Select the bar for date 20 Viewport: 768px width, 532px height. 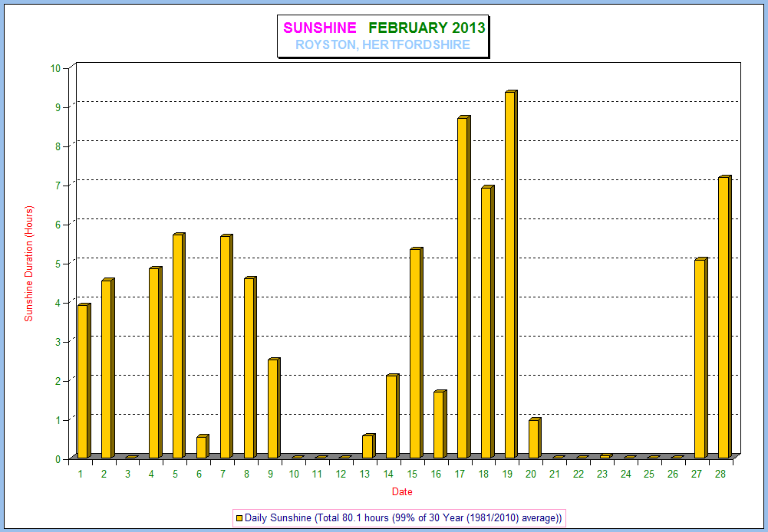(x=535, y=438)
